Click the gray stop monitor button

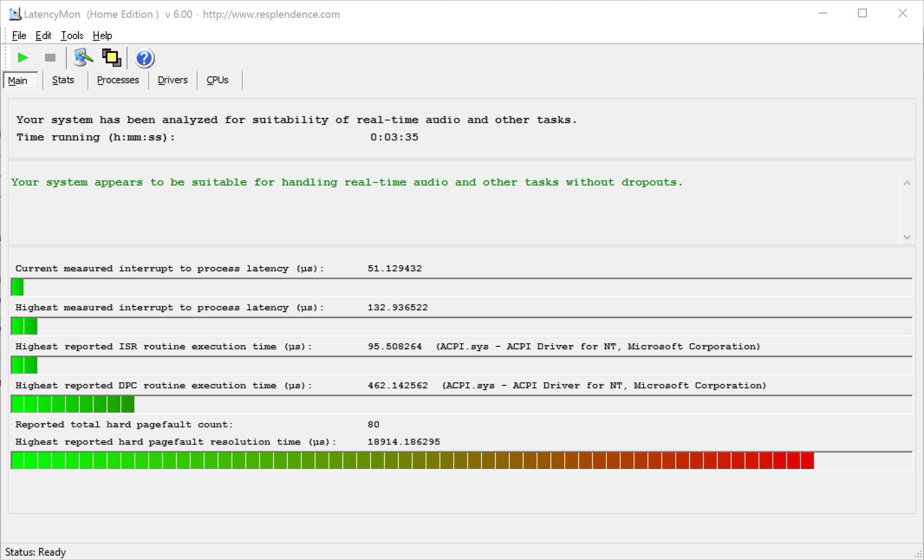tap(50, 58)
